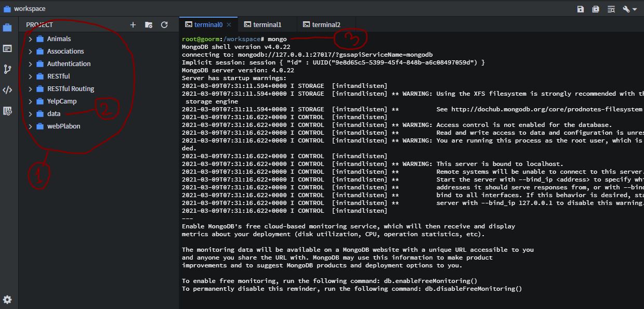
Task: Click the webPlabon project folder icon
Action: [x=40, y=126]
